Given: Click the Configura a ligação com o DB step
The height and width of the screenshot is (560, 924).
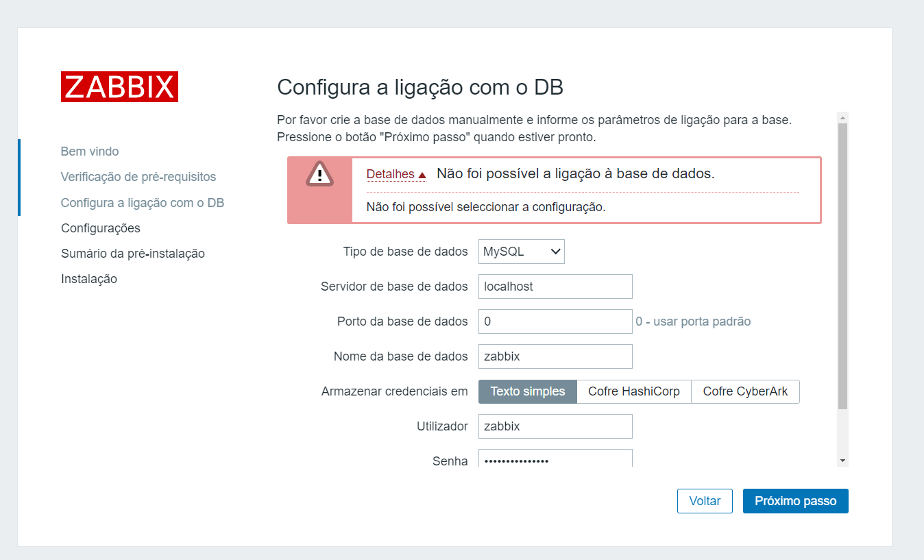Looking at the screenshot, I should pos(143,203).
